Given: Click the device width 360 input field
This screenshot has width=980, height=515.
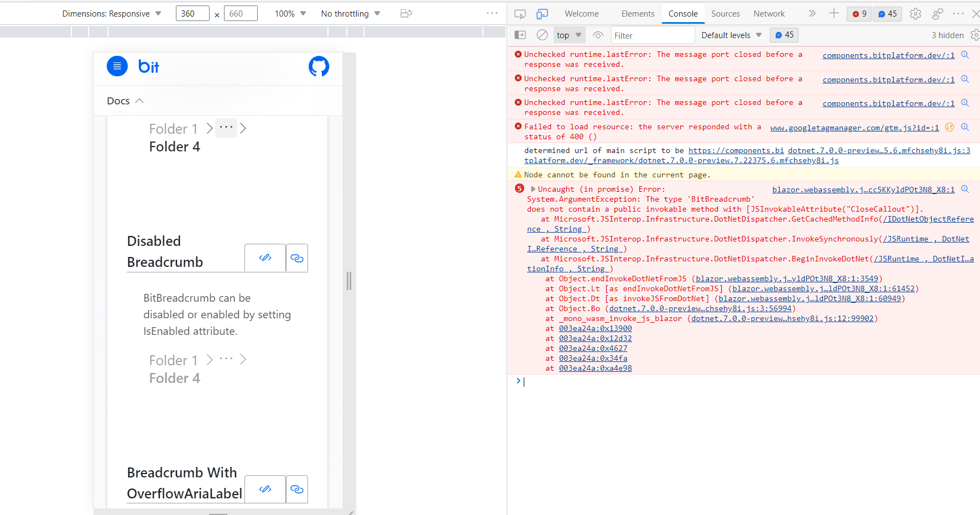Looking at the screenshot, I should pos(192,13).
